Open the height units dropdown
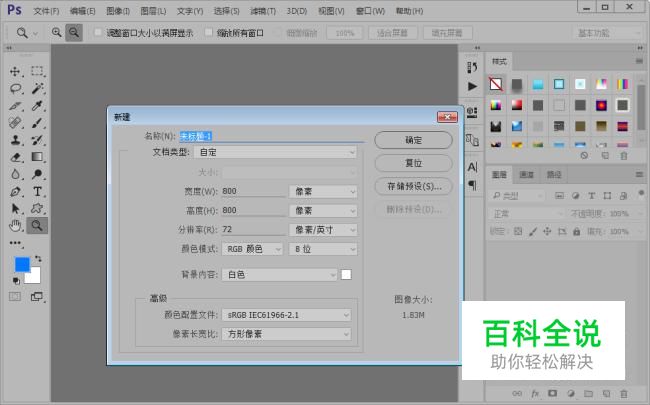Viewport: 650px width, 405px height. pos(323,211)
